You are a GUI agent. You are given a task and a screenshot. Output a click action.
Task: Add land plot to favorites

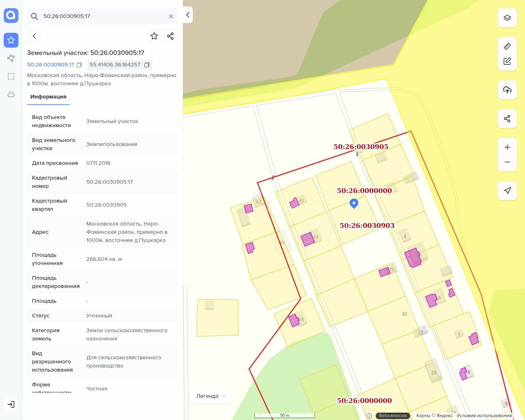point(154,36)
